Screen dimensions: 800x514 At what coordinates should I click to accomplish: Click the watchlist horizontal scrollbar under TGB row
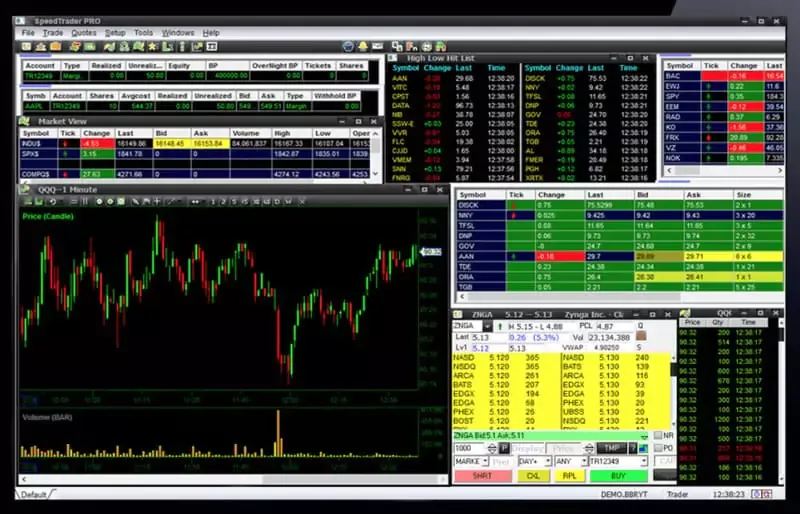tap(620, 297)
